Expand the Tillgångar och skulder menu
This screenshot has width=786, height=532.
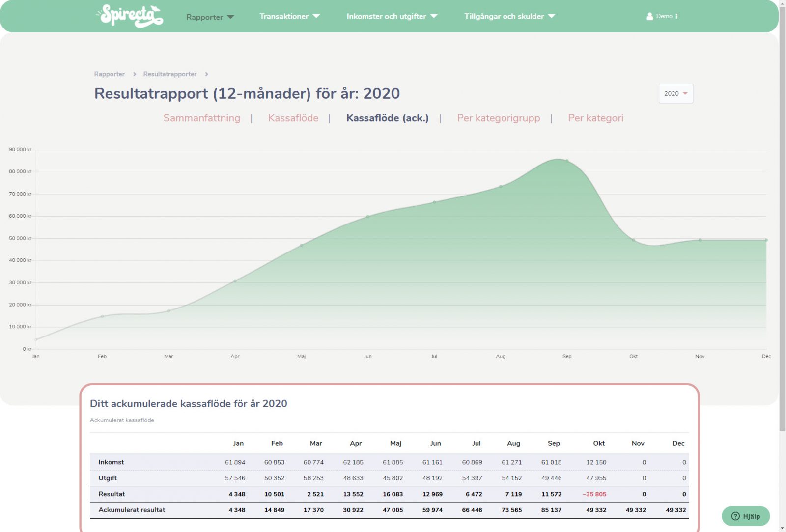509,16
